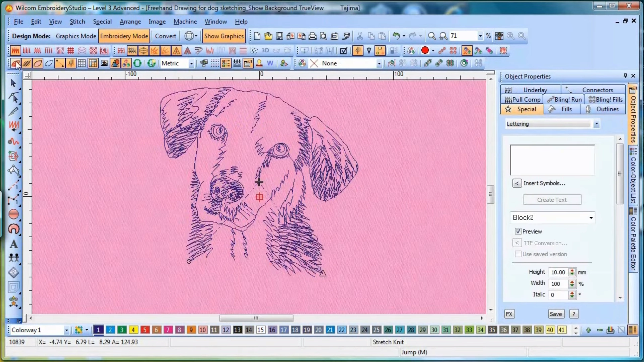Enable Use saved version checkbox
Screen dimensions: 644x362
click(518, 254)
